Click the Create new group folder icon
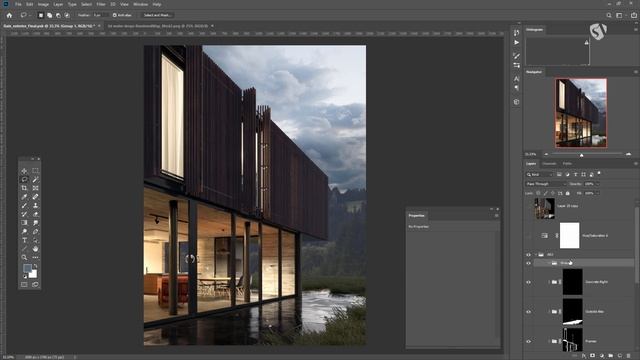This screenshot has width=640, height=360. coord(610,356)
